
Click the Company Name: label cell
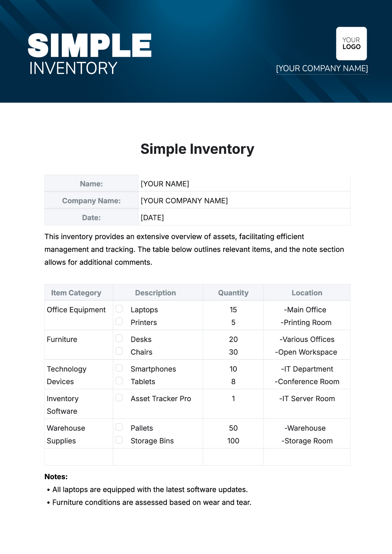tap(91, 201)
